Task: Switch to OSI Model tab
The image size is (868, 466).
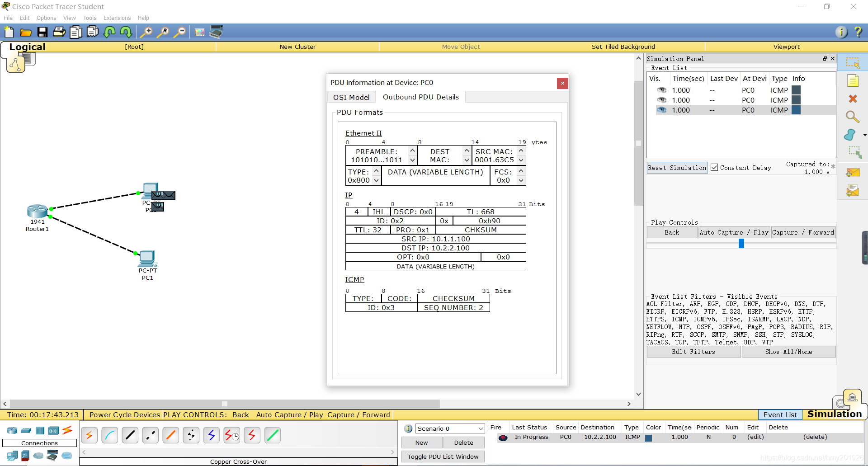Action: coord(351,97)
